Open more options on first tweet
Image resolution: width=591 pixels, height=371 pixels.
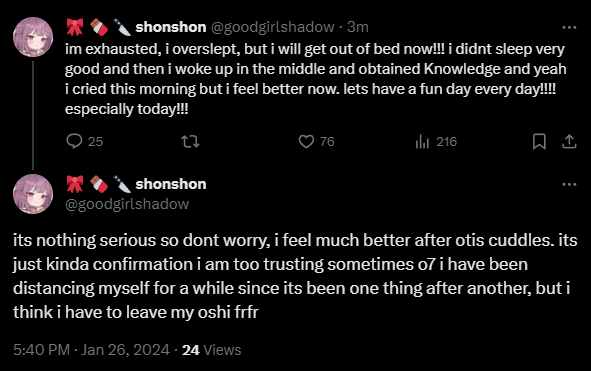click(569, 28)
